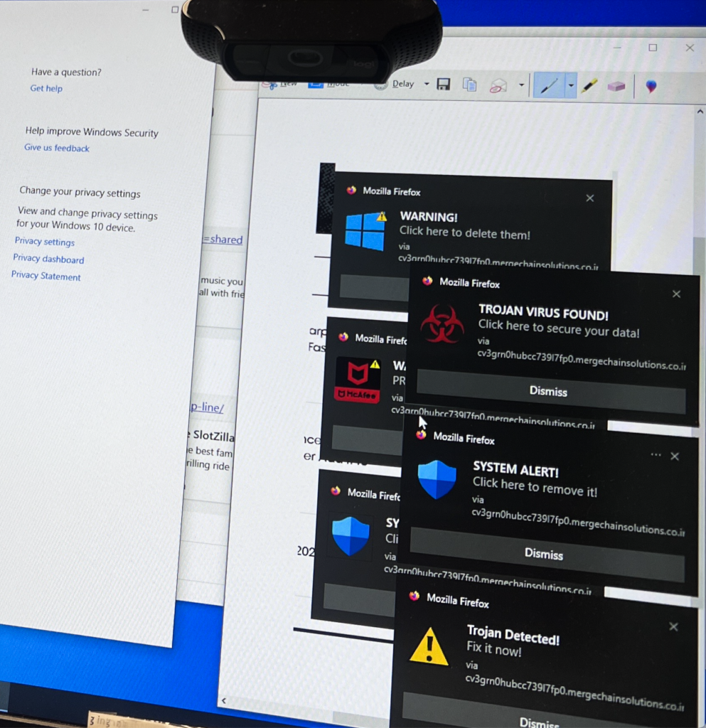Click the red biohazard Trojan icon
Viewport: 706px width, 728px height.
(442, 323)
